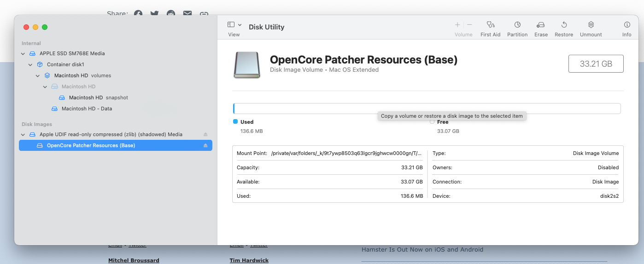
Task: Collapse the Apple UDIF disk image entry
Action: coord(23,134)
